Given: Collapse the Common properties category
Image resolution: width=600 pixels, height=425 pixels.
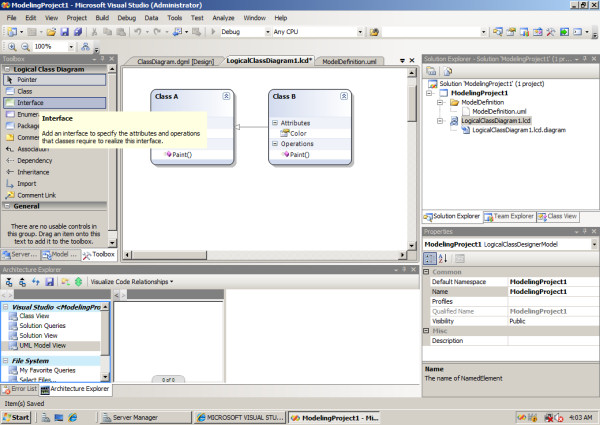Looking at the screenshot, I should (426, 272).
